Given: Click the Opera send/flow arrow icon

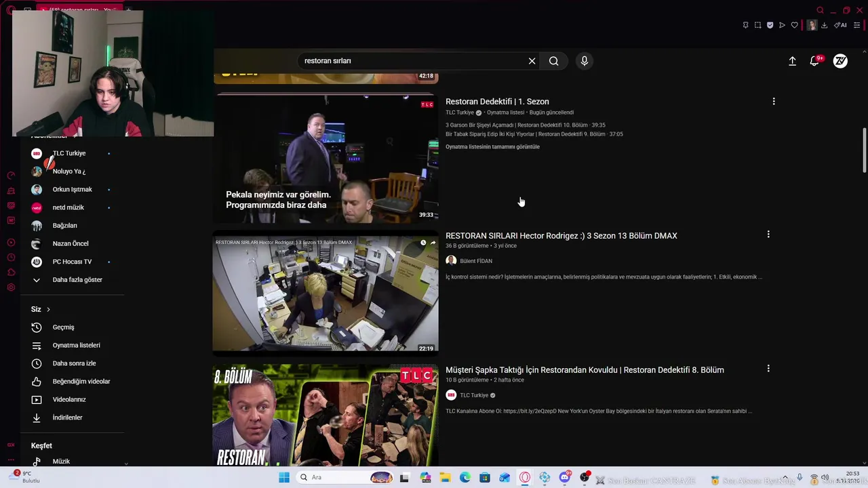Looking at the screenshot, I should pos(782,25).
